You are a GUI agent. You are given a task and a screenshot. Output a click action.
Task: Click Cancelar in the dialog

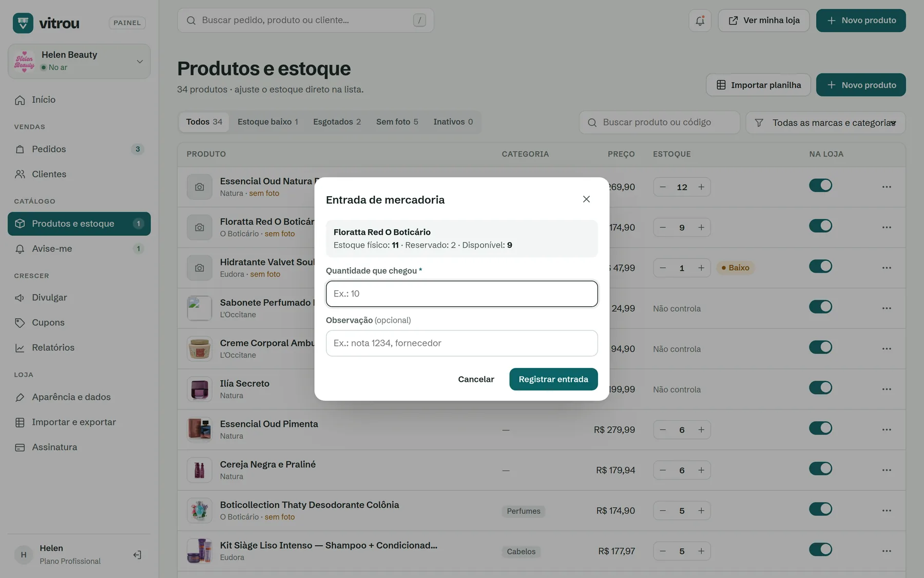(x=476, y=379)
